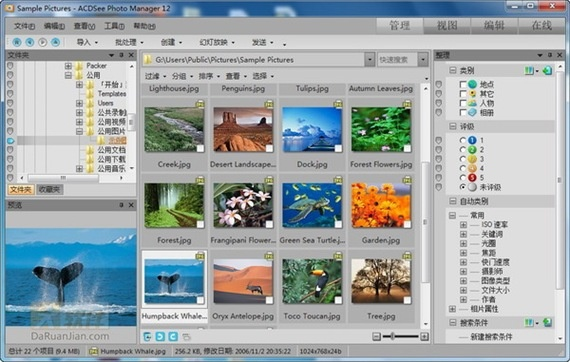Viewport: 570px width, 362px height.
Task: Expand the Packer folder node
Action: tap(68, 66)
